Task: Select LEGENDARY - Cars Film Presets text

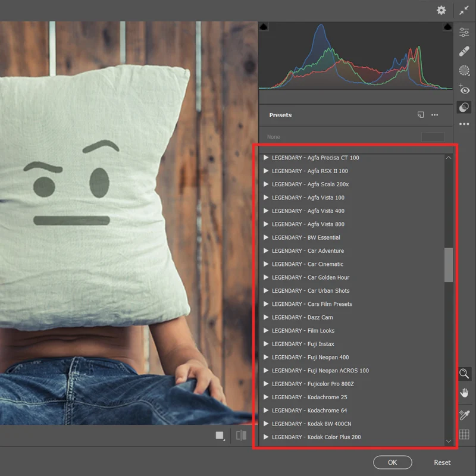Action: coord(312,304)
